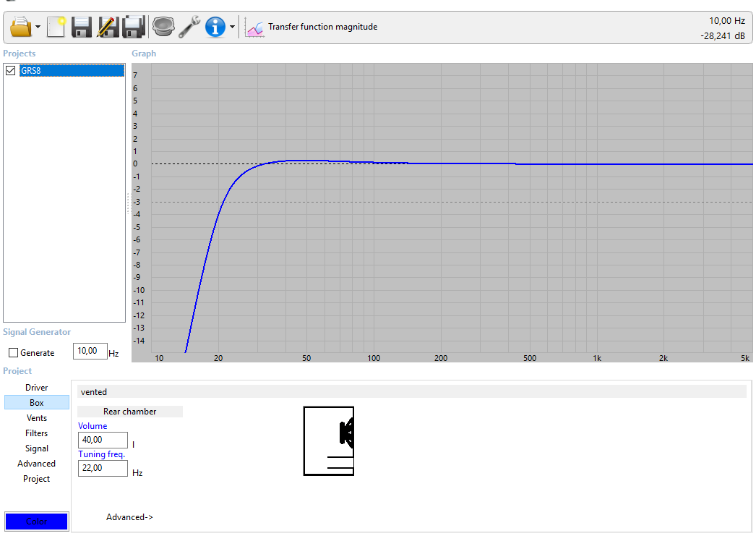Click vented box type selector

[411, 392]
